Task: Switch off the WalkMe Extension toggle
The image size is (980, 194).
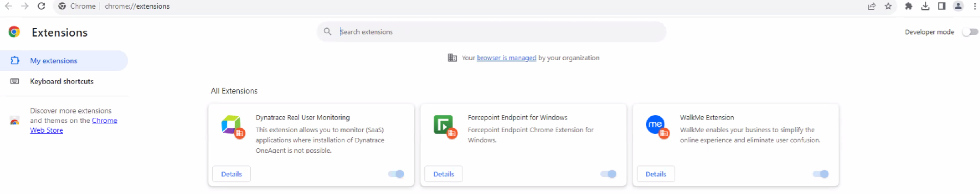Action: click(x=821, y=174)
